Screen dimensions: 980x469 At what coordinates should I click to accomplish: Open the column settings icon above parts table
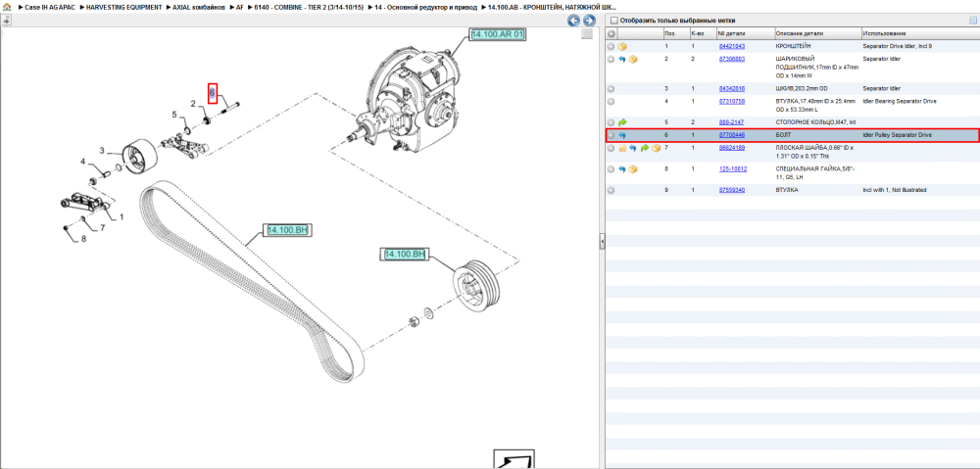click(972, 20)
